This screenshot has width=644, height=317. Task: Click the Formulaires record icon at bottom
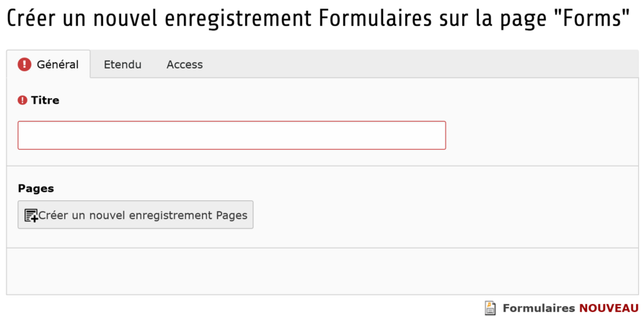coord(490,308)
